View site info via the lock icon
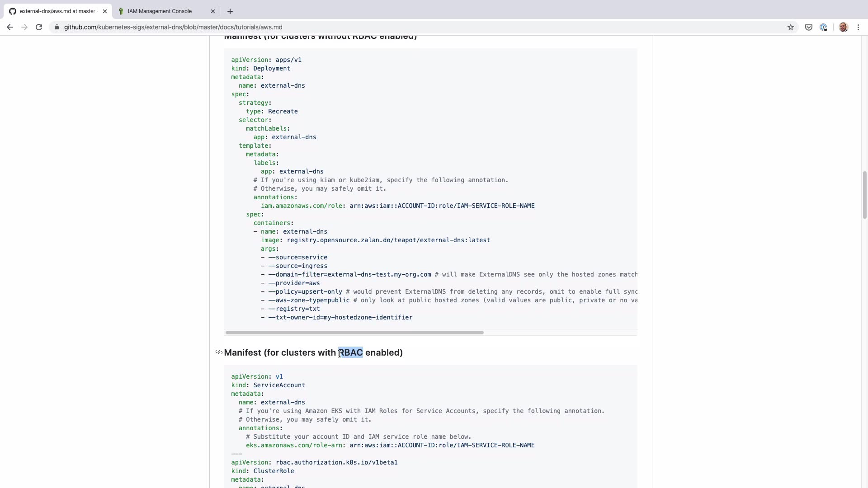The image size is (868, 488). pos(57,28)
